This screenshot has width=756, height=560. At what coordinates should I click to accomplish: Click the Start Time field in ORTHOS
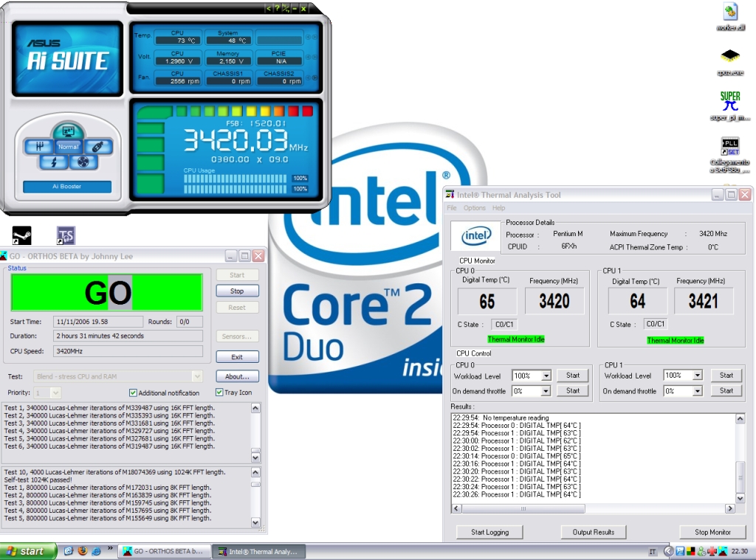click(98, 322)
